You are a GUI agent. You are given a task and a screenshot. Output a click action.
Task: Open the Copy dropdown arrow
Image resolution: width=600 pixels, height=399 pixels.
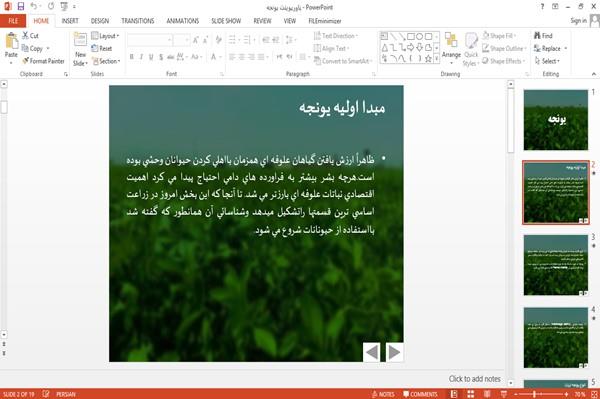(48, 48)
